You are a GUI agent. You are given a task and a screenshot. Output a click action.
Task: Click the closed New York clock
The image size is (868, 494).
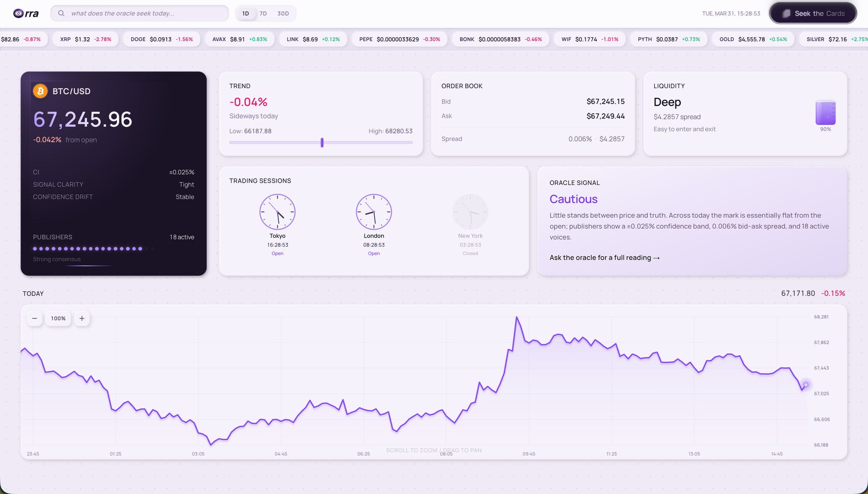470,212
